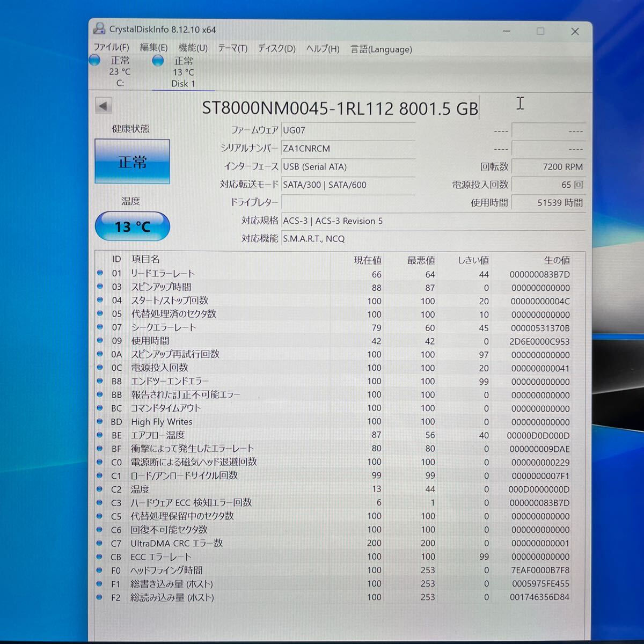Click the 項目名 column header

[x=145, y=259]
